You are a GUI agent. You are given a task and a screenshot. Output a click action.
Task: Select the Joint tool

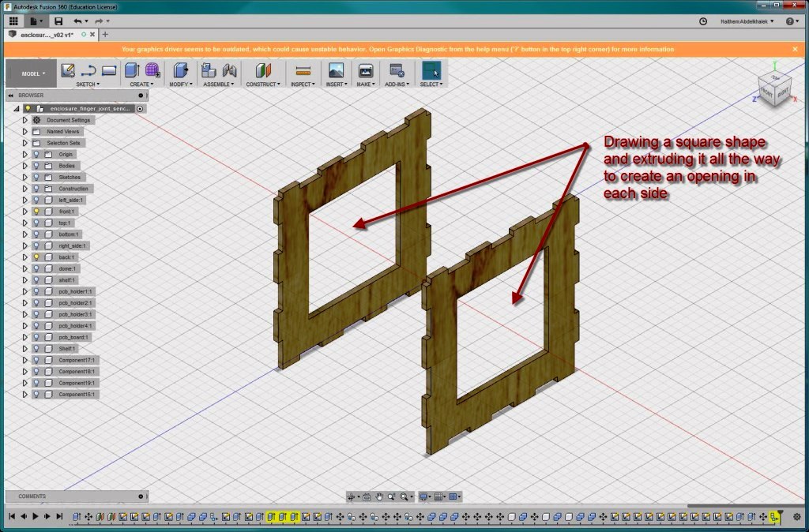[229, 70]
